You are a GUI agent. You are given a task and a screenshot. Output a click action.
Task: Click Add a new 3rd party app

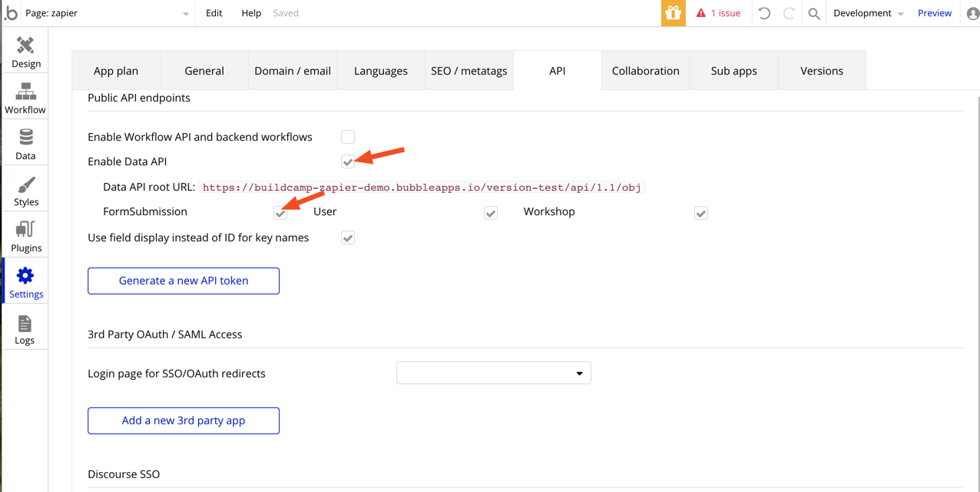[183, 421]
